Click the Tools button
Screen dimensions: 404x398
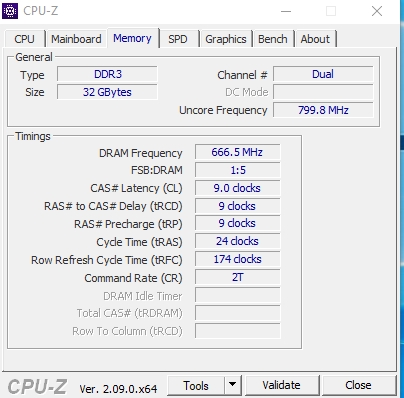[196, 385]
